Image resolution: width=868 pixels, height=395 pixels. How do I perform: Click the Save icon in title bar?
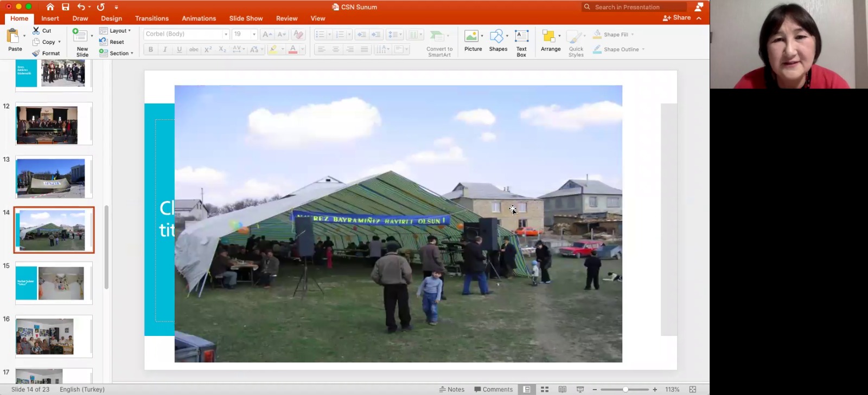coord(66,7)
